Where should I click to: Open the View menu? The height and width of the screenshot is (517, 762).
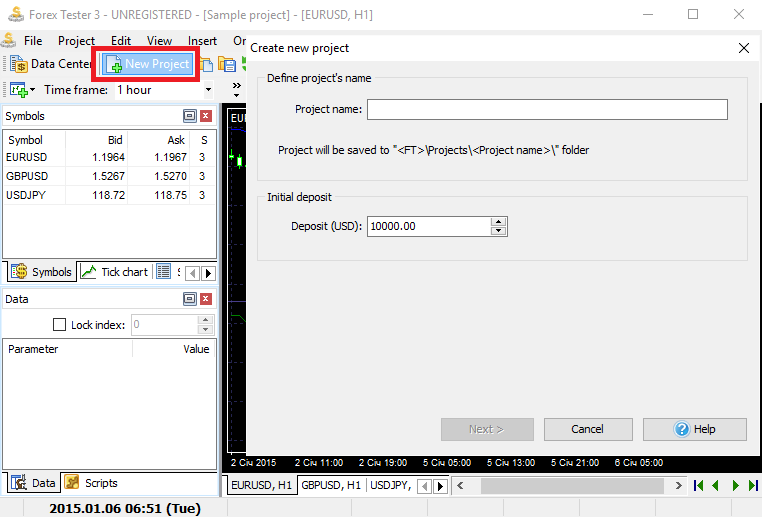coord(159,41)
